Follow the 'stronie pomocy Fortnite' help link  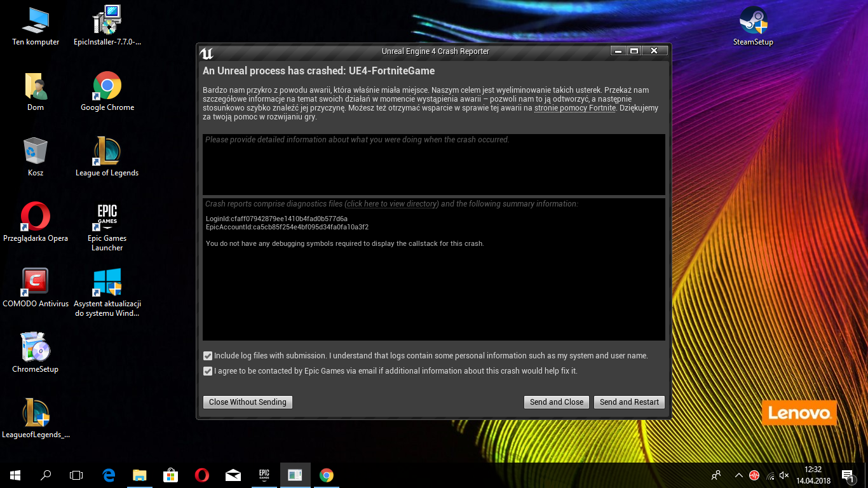pos(574,108)
